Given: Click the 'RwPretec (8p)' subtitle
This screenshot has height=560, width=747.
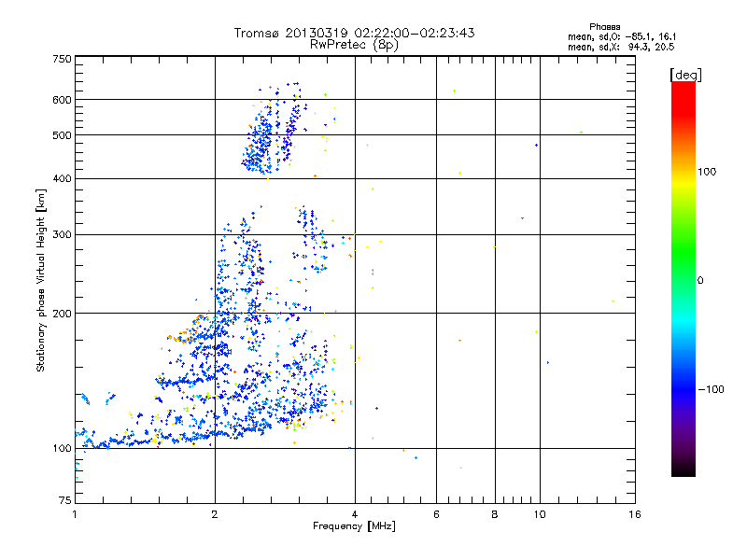Looking at the screenshot, I should click(354, 45).
